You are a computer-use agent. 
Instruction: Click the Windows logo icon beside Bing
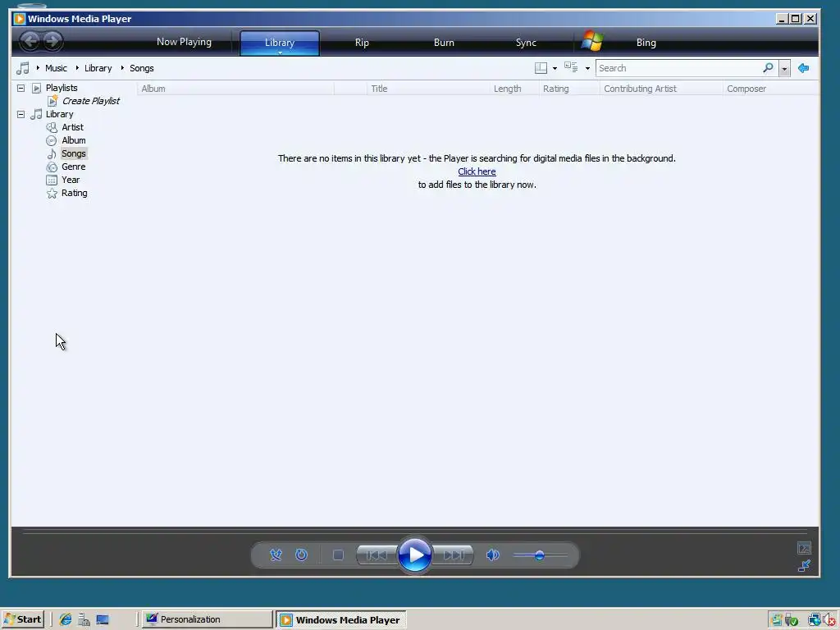tap(592, 41)
